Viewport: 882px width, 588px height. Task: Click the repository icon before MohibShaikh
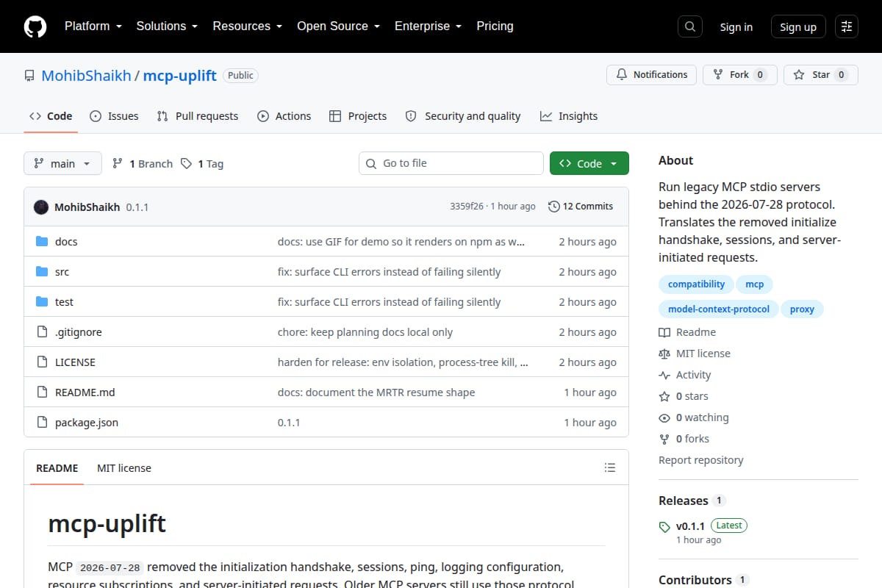pos(29,76)
